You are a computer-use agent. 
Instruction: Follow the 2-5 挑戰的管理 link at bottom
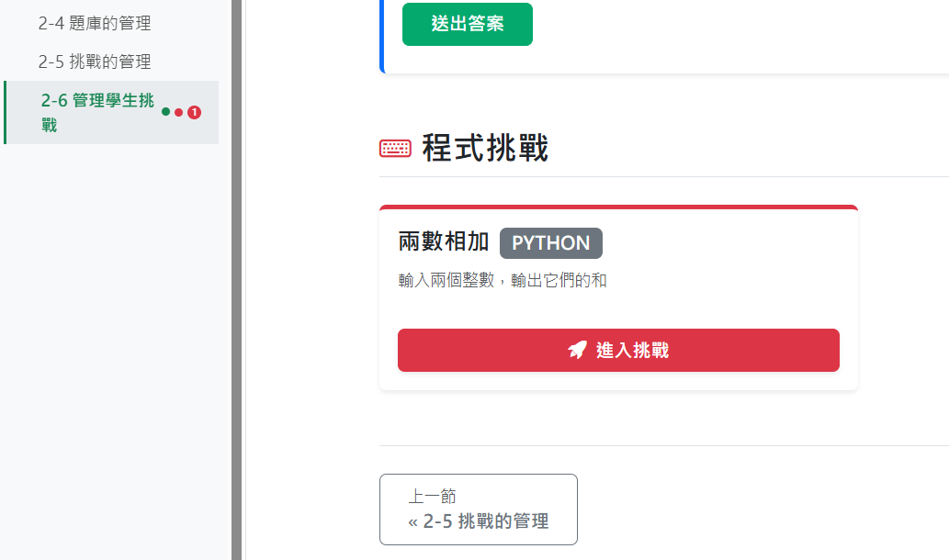(x=485, y=522)
